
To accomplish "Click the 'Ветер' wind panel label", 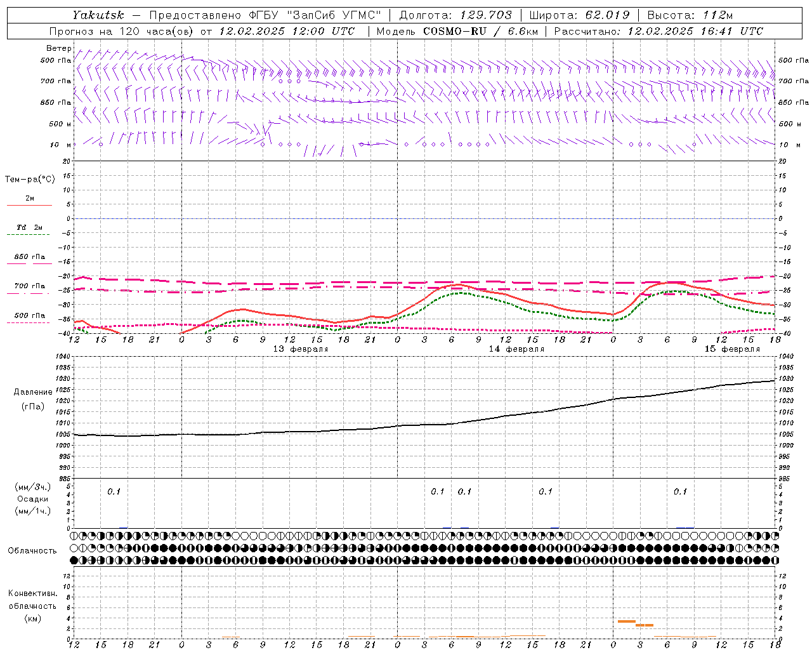I will [x=58, y=48].
